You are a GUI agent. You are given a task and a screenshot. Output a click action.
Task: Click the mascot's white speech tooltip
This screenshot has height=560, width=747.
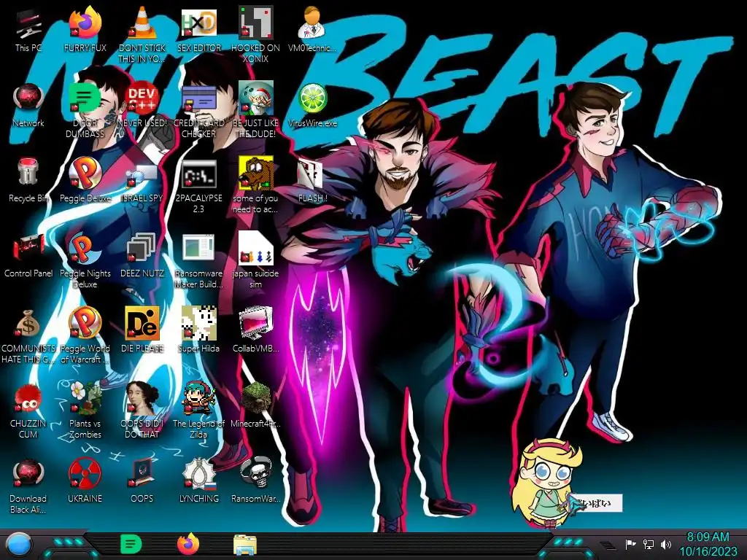(x=597, y=503)
